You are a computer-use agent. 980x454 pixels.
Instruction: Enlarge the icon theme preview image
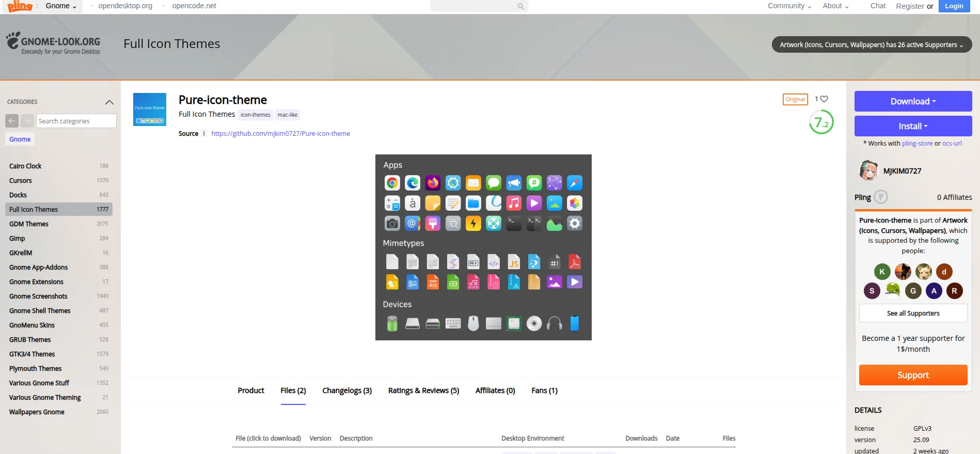[x=483, y=247]
